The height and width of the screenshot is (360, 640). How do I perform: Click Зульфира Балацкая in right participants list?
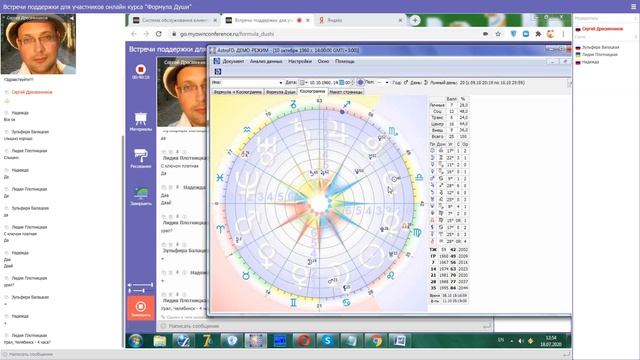tap(600, 47)
